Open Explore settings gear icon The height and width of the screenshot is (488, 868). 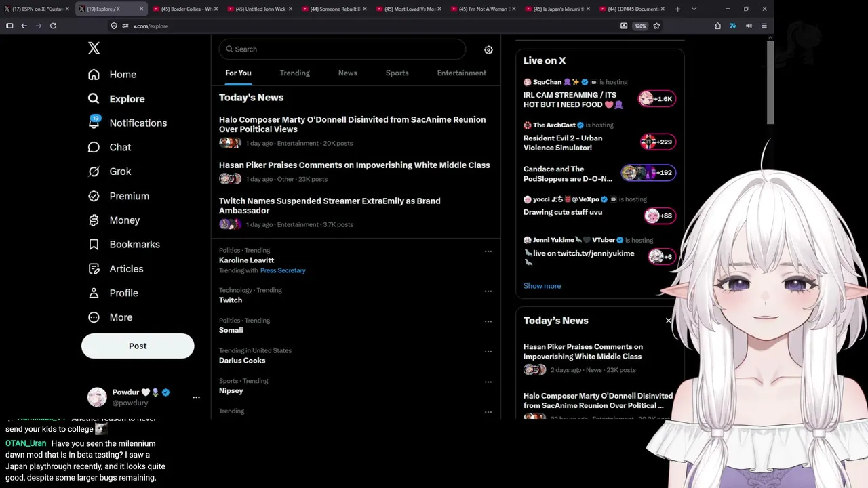point(488,49)
